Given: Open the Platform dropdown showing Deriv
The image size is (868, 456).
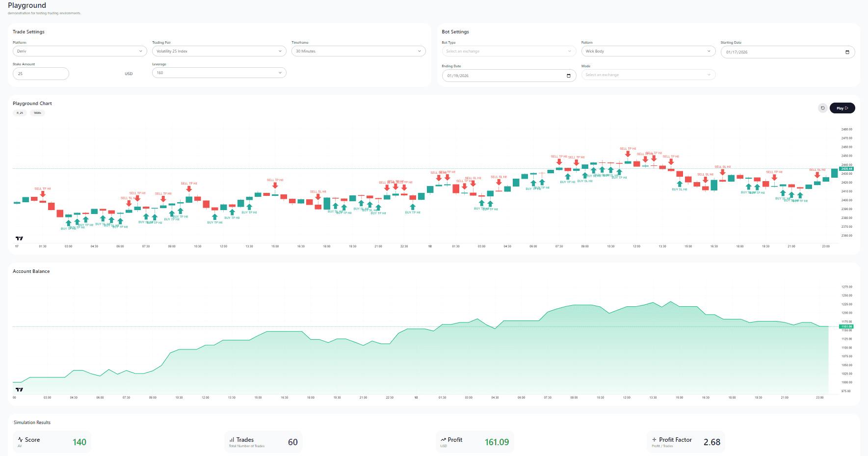Looking at the screenshot, I should (79, 51).
